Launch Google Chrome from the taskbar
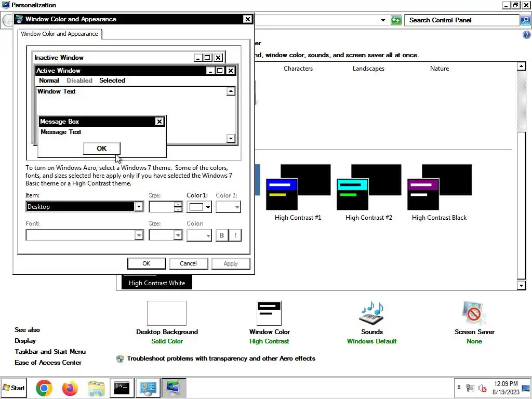 tap(44, 388)
